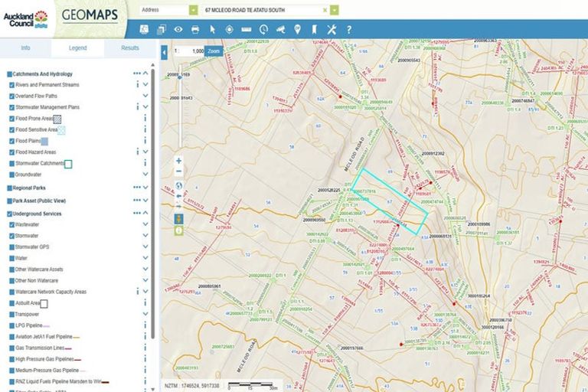The height and width of the screenshot is (392, 588).
Task: Click the map zoom level slider handle
Action: tap(181, 77)
